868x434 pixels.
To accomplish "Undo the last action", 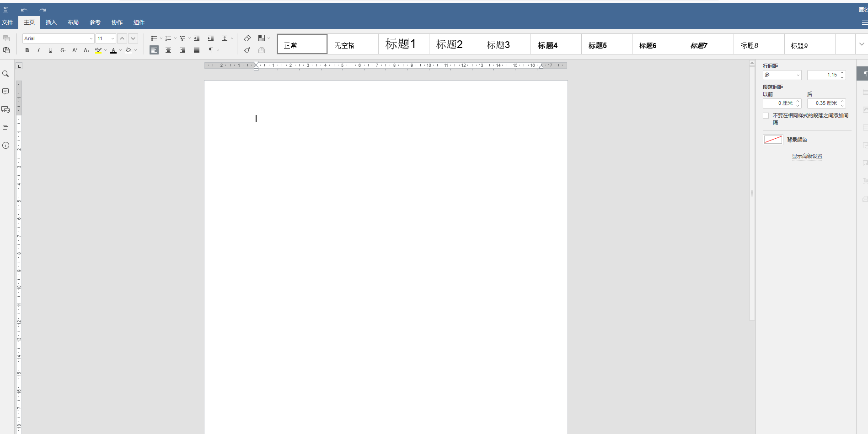I will 24,10.
